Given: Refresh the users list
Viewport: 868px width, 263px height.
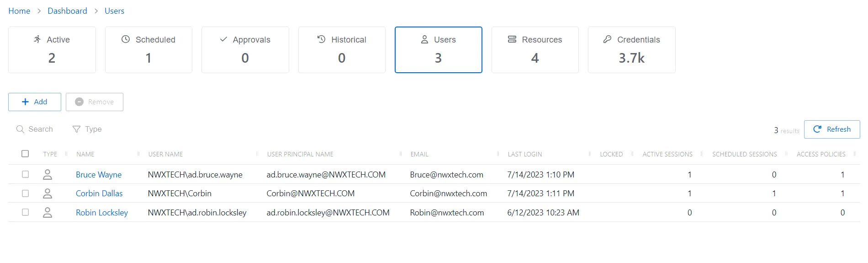Looking at the screenshot, I should [832, 129].
